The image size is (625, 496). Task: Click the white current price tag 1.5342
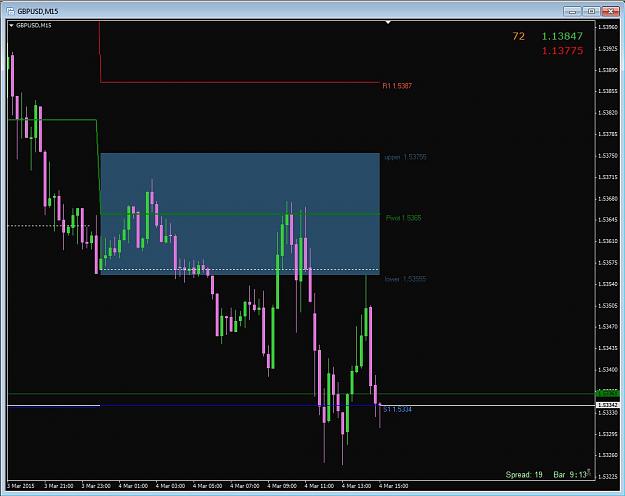coord(608,405)
